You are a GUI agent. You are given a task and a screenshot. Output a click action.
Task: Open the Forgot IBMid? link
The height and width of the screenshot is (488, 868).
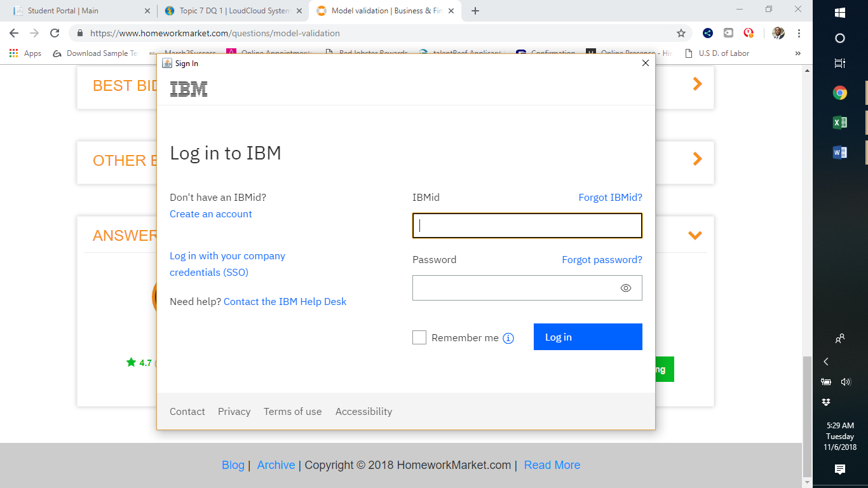point(611,198)
